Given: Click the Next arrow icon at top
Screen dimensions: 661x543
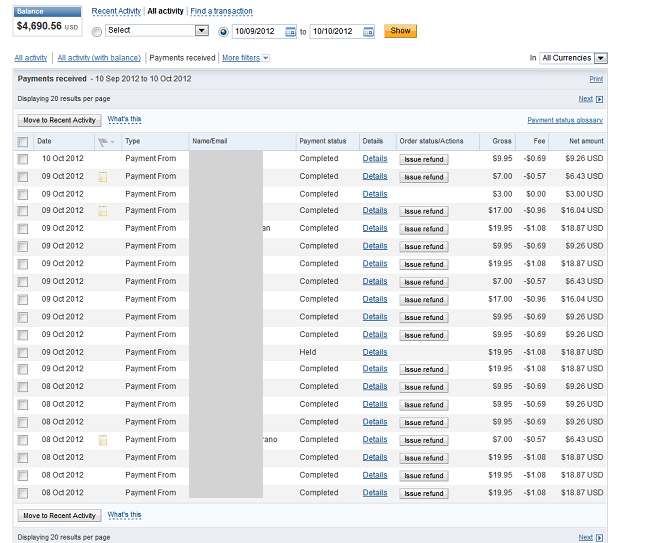Looking at the screenshot, I should click(x=599, y=99).
